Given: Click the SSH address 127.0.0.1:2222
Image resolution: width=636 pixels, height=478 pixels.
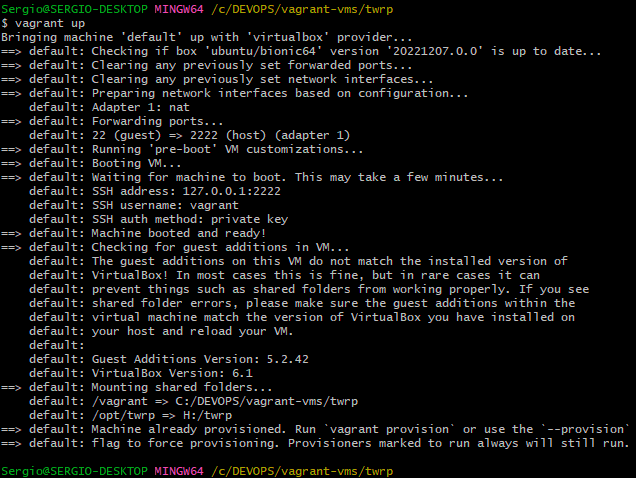Looking at the screenshot, I should tap(232, 191).
